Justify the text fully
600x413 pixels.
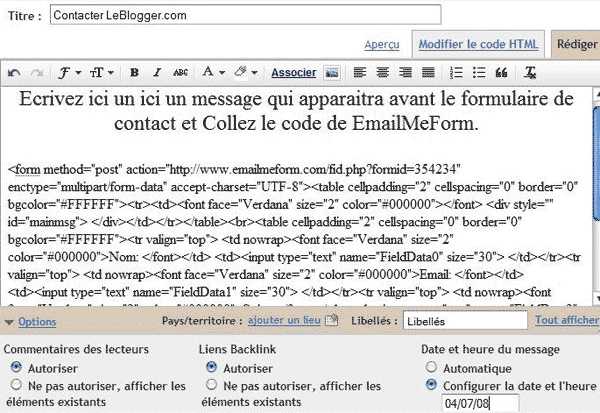click(428, 72)
